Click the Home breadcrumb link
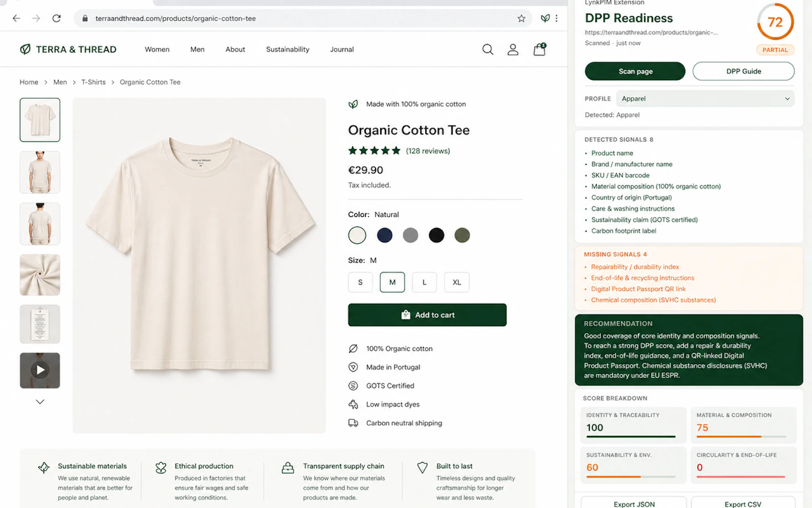 pyautogui.click(x=29, y=82)
